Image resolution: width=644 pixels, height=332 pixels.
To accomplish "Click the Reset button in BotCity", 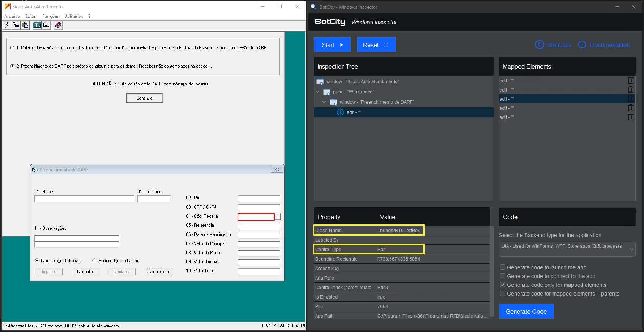I will coord(376,44).
